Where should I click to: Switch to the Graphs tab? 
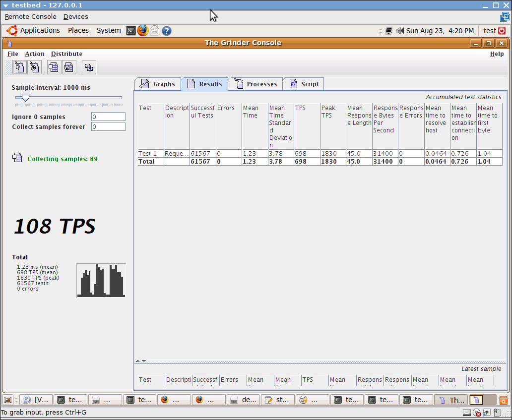point(158,84)
